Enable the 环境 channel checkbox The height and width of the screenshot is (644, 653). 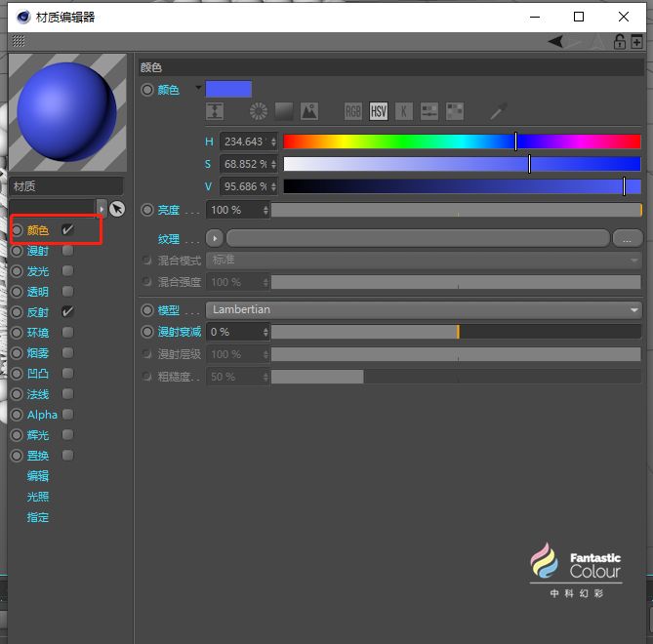point(68,332)
